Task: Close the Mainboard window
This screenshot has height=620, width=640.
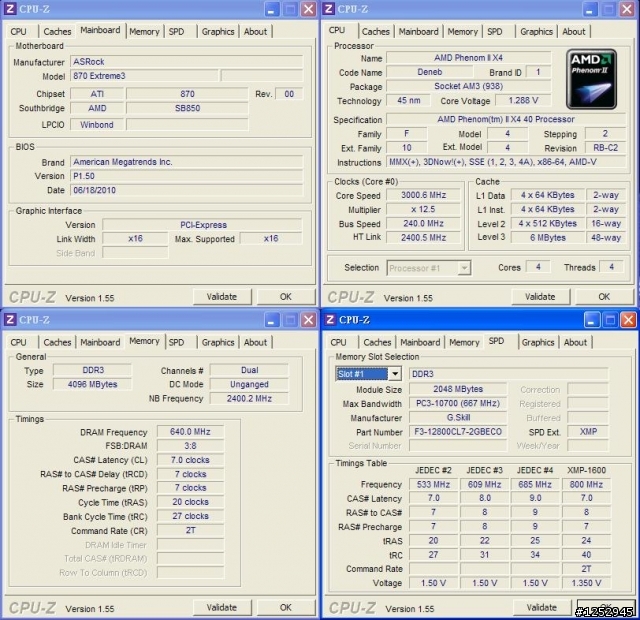Action: 309,9
